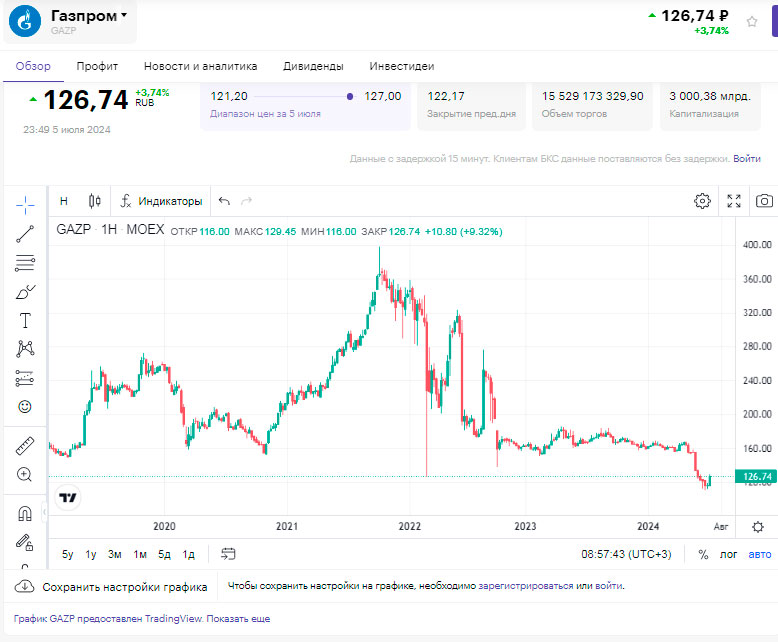
Task: Open the emoji icons tool
Action: point(25,407)
